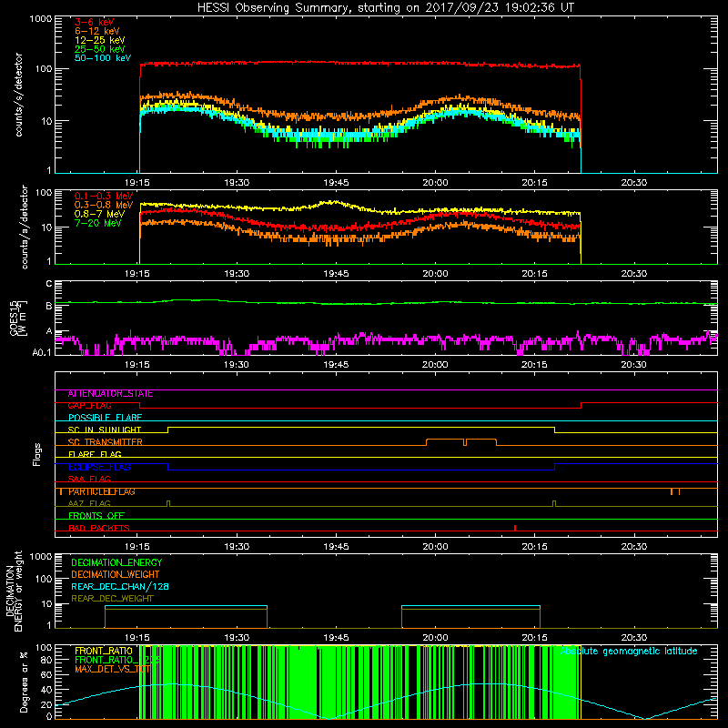Click 19:45 tick under the keV count panel
728x728 pixels.
click(x=336, y=183)
